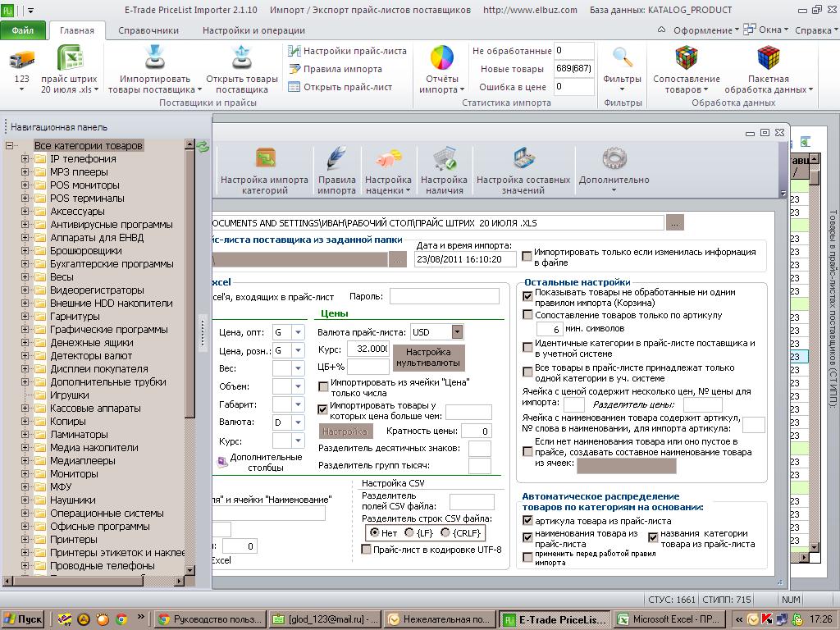Click the Дополнительные столбцы icon
This screenshot has width=840, height=630.
click(x=221, y=462)
